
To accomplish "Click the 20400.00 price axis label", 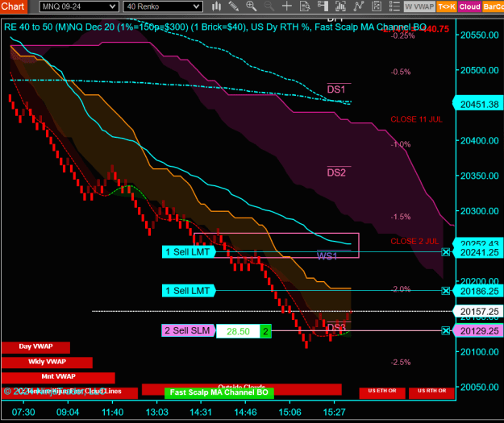I will click(x=479, y=141).
